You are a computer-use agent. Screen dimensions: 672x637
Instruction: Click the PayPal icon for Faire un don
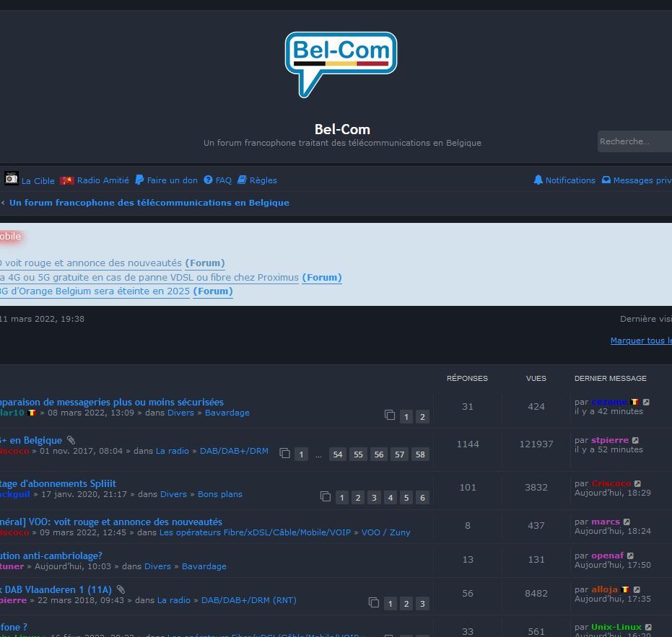pos(139,180)
